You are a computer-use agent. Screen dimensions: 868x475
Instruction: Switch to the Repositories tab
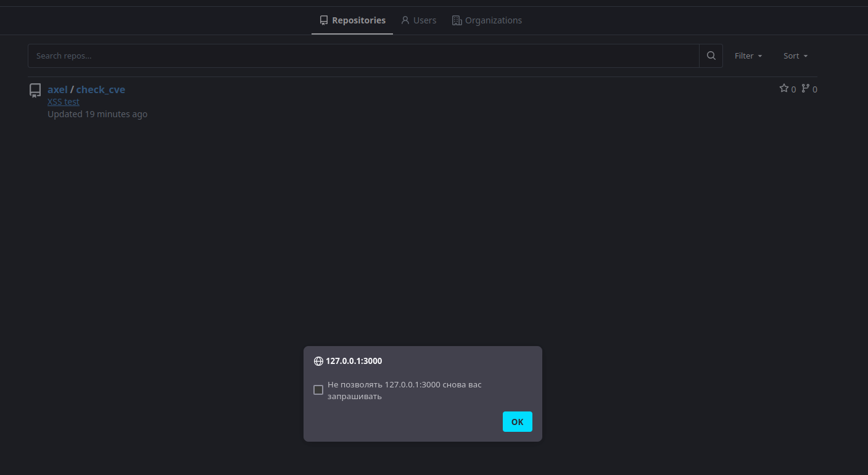pos(352,20)
